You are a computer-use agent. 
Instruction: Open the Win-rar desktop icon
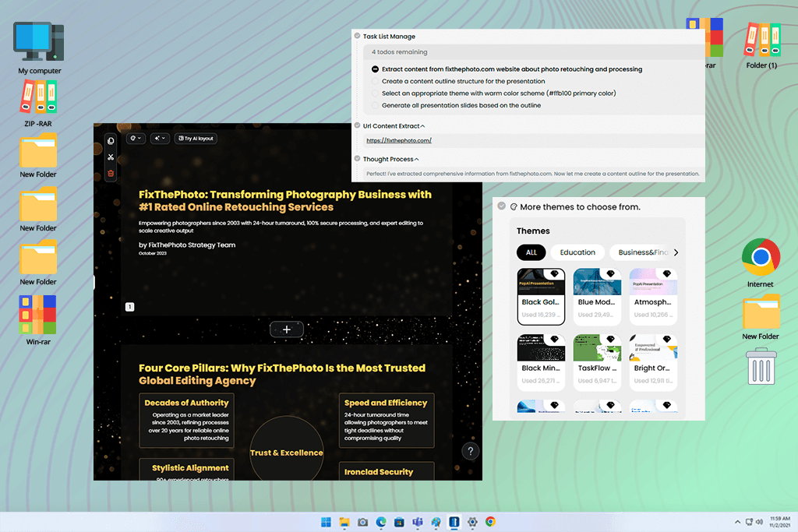tap(38, 320)
